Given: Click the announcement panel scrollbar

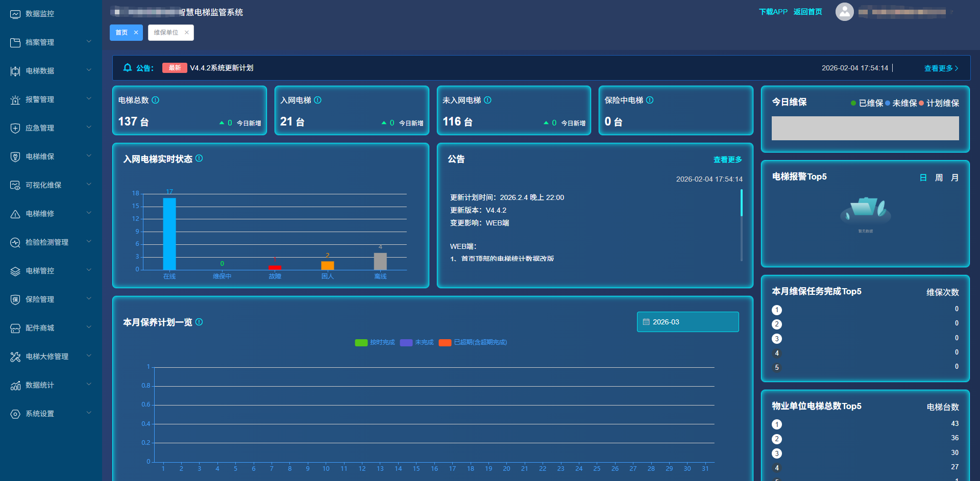Looking at the screenshot, I should [x=741, y=203].
